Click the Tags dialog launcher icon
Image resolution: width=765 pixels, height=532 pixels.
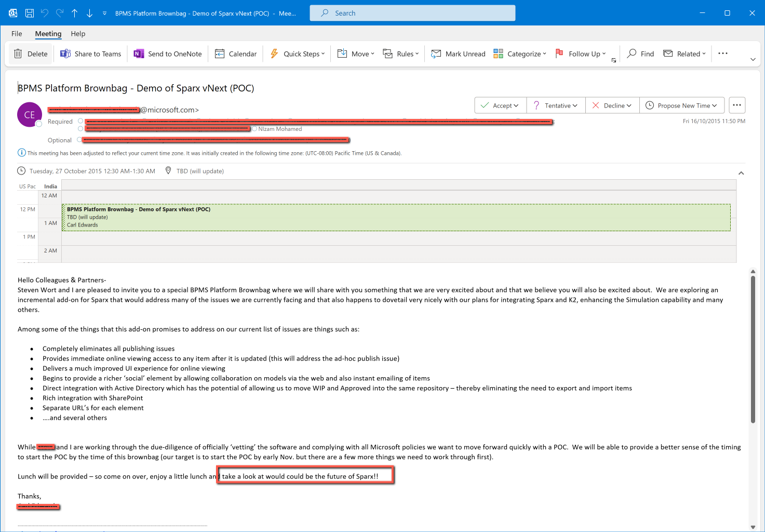614,61
